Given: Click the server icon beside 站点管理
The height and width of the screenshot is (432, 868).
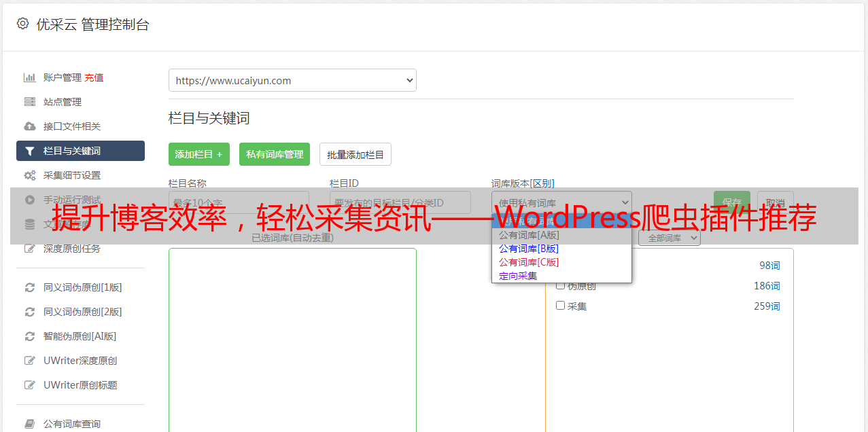Looking at the screenshot, I should click(30, 102).
